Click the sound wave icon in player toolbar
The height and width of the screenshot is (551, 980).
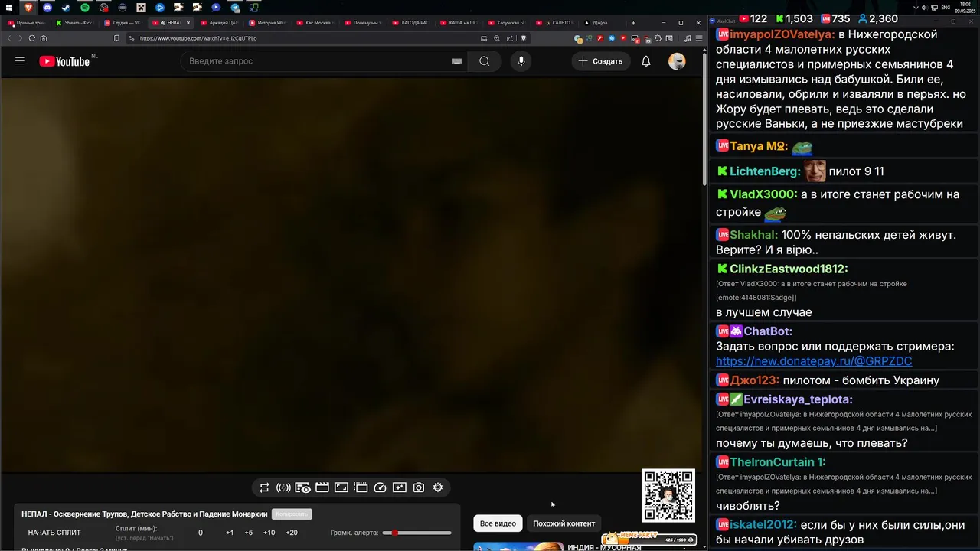pos(283,487)
